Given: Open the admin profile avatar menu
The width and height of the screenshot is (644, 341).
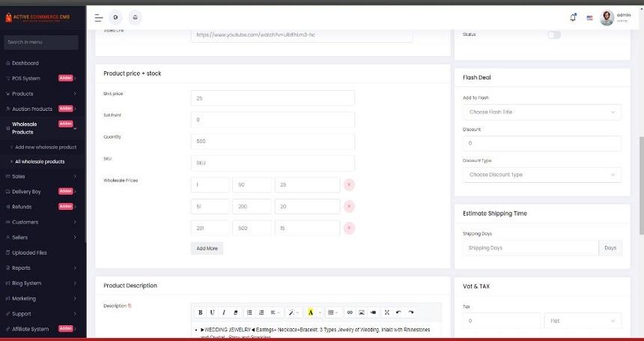Looking at the screenshot, I should click(x=607, y=18).
